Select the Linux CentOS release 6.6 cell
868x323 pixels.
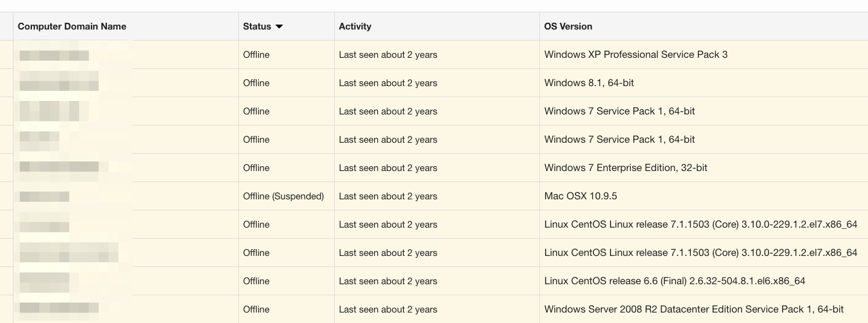(674, 281)
